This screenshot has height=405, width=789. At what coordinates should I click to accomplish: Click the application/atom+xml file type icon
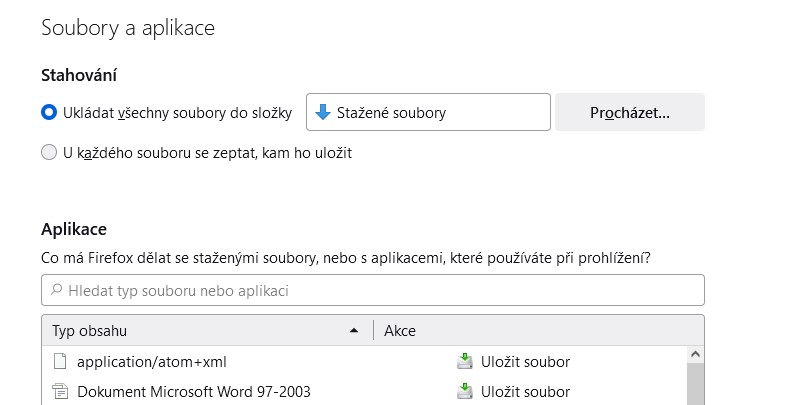(x=60, y=361)
